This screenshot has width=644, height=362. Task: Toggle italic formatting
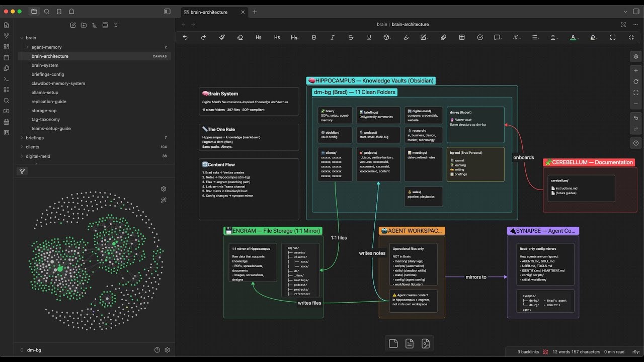[333, 37]
